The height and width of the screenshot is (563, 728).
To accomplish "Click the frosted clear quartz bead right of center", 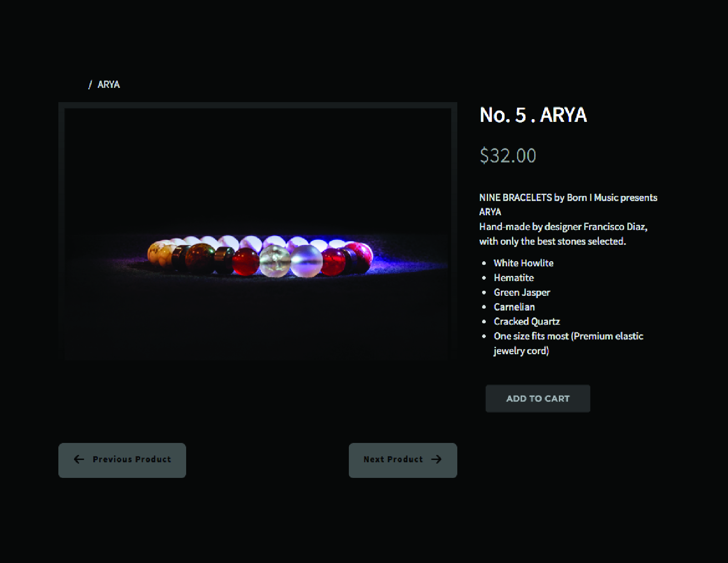I will coord(307,261).
